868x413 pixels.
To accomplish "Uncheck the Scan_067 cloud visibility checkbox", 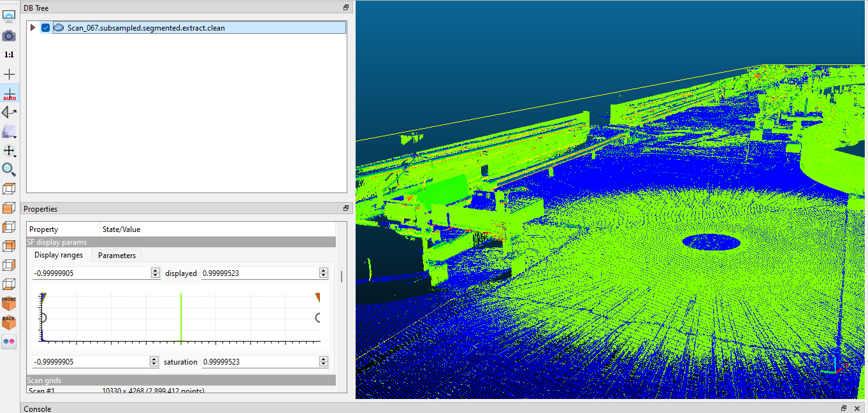I will [45, 28].
